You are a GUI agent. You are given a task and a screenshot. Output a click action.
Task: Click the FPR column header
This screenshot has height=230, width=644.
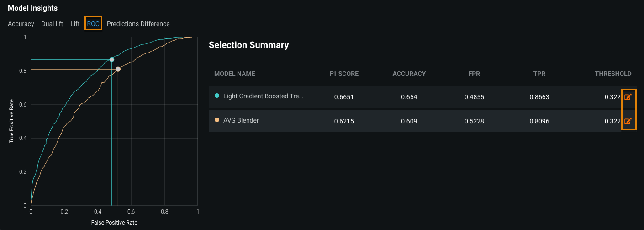474,74
